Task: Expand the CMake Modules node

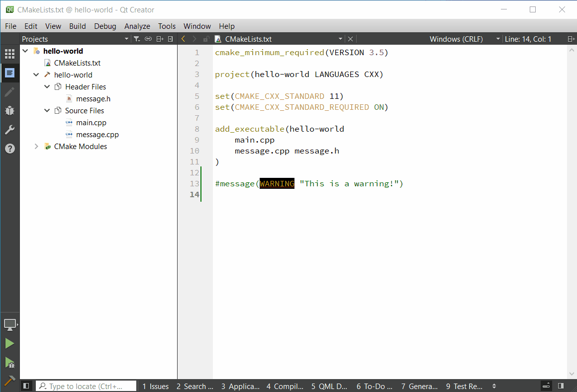Action: 36,147
